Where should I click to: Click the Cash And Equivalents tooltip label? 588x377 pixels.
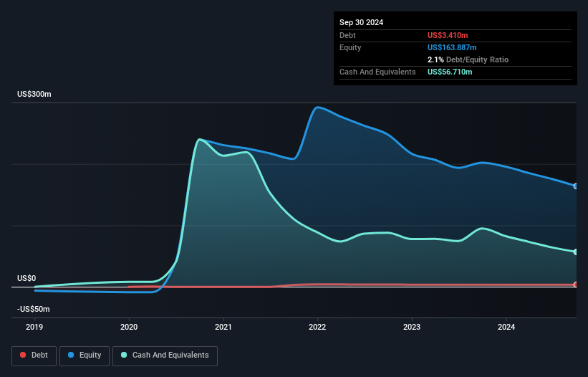tap(377, 72)
